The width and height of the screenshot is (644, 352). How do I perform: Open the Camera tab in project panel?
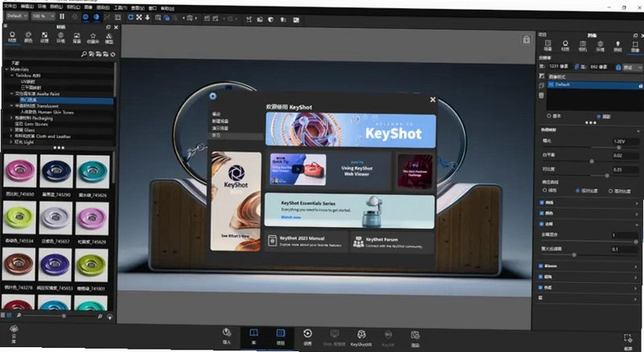pos(583,46)
